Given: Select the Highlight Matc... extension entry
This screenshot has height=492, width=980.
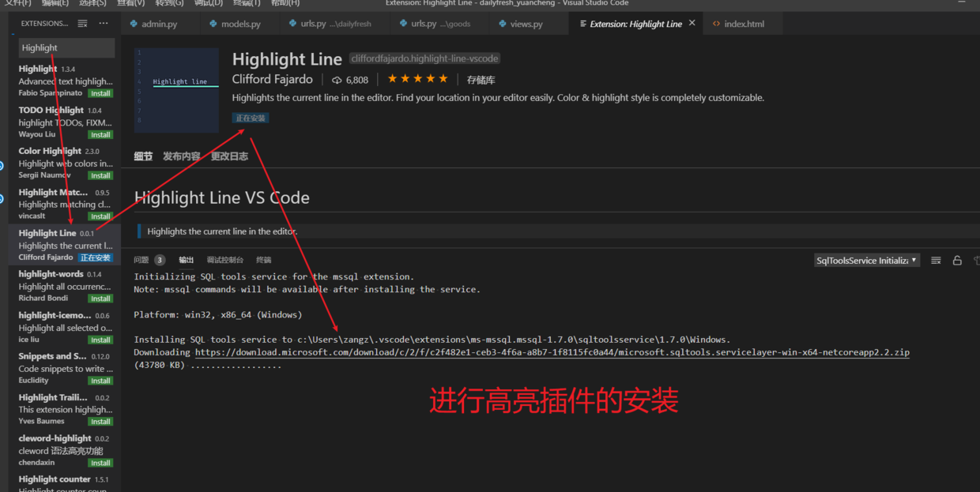Looking at the screenshot, I should [66, 204].
